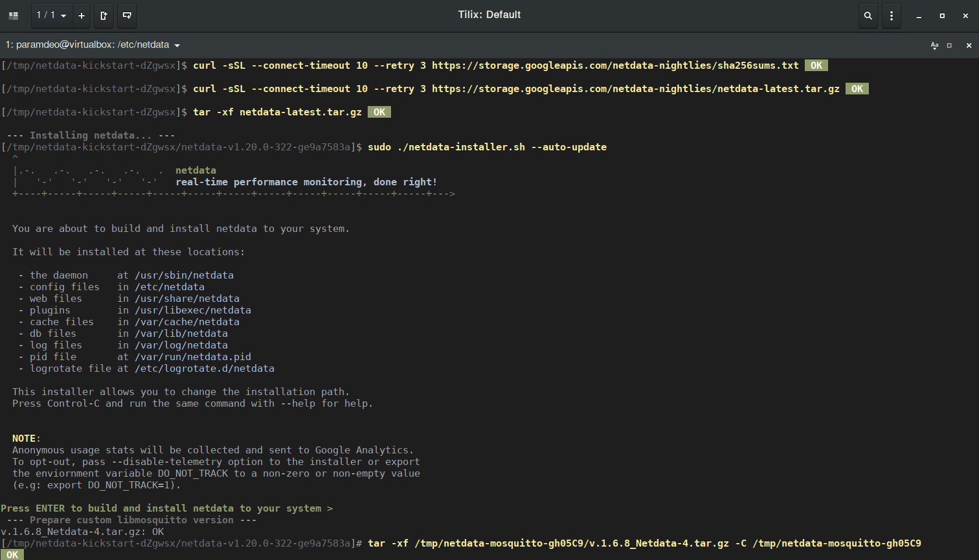Click 'Press Control-C and run the same command' line

click(193, 403)
